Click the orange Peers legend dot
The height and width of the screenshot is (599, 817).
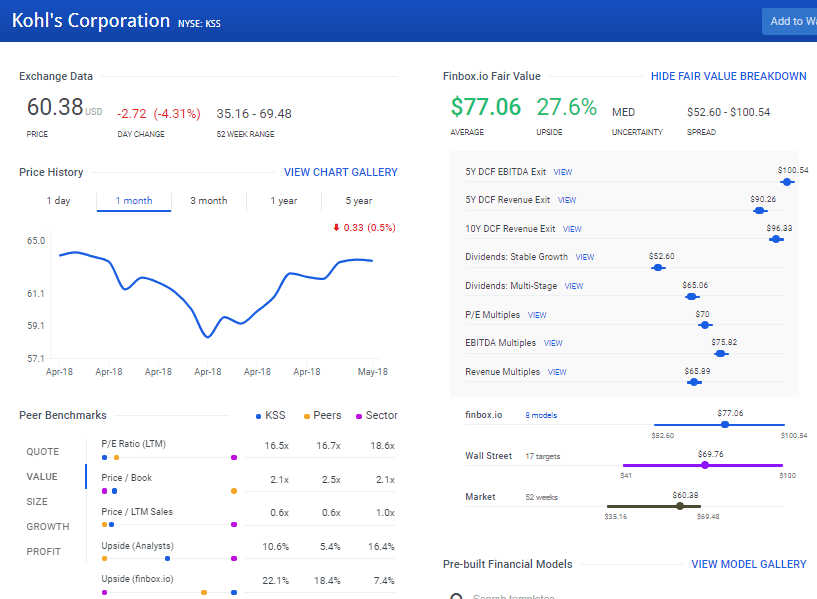[307, 415]
